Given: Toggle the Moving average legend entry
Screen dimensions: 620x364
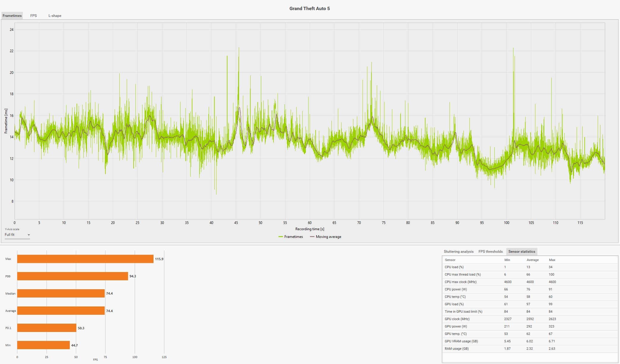Looking at the screenshot, I should (x=325, y=237).
